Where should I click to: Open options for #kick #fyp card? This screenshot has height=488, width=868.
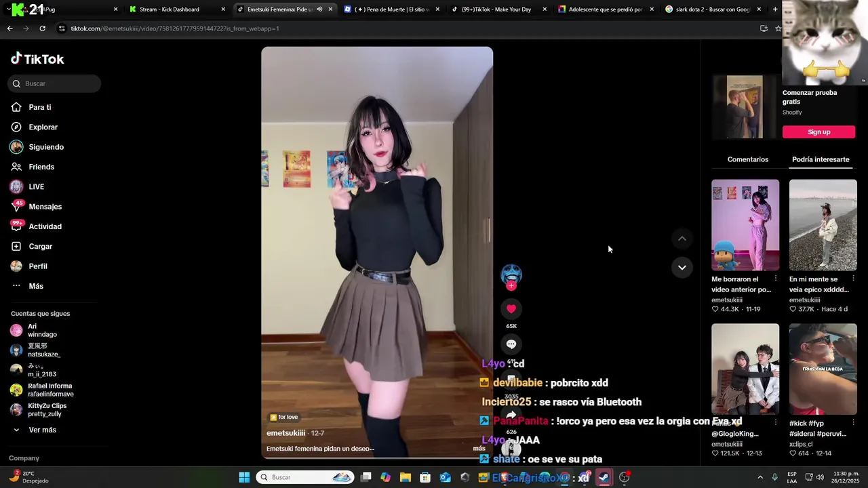853,423
